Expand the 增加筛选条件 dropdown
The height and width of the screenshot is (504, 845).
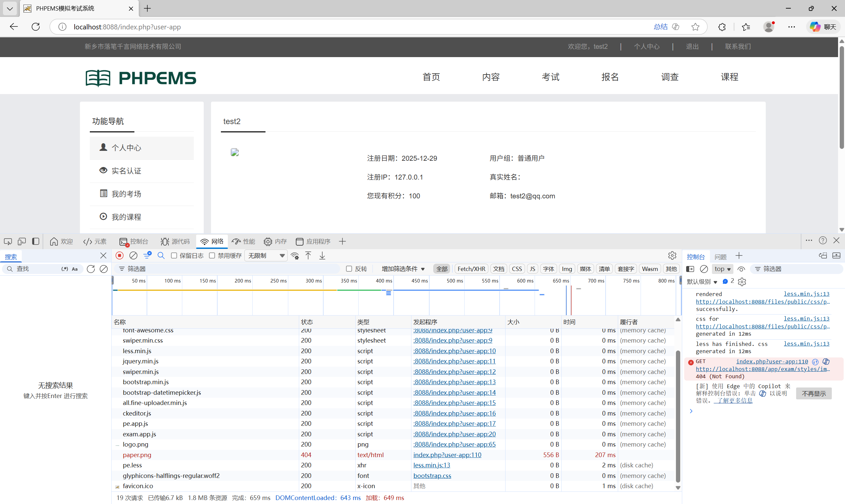pos(403,269)
